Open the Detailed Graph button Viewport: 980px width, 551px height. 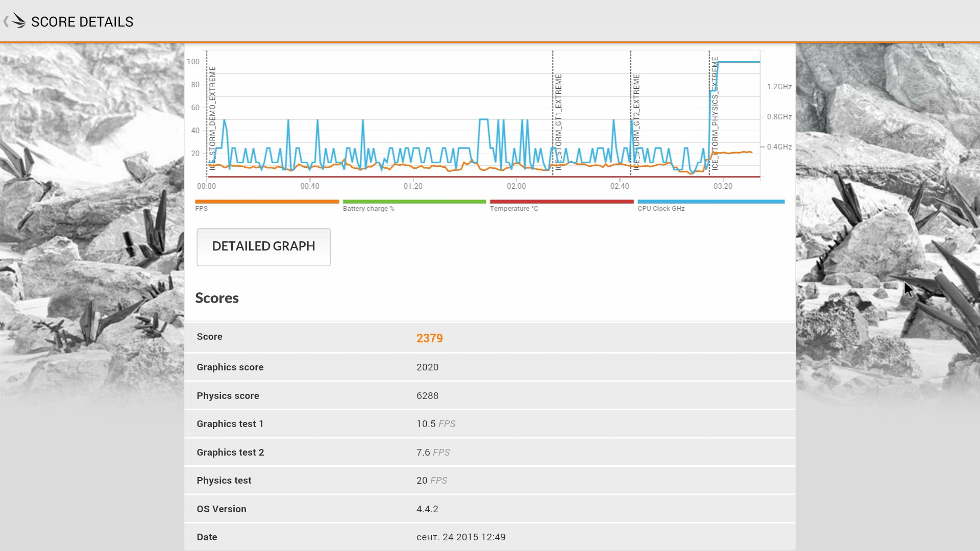(x=263, y=247)
